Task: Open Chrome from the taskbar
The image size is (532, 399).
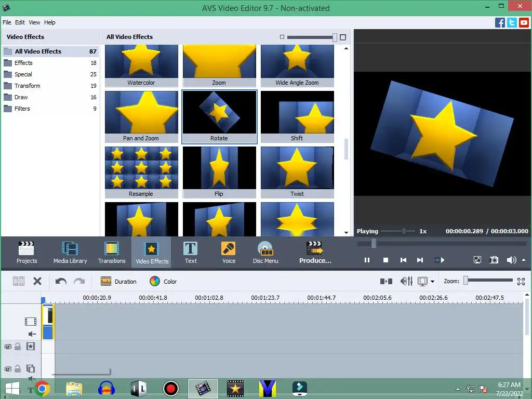Action: (42, 389)
